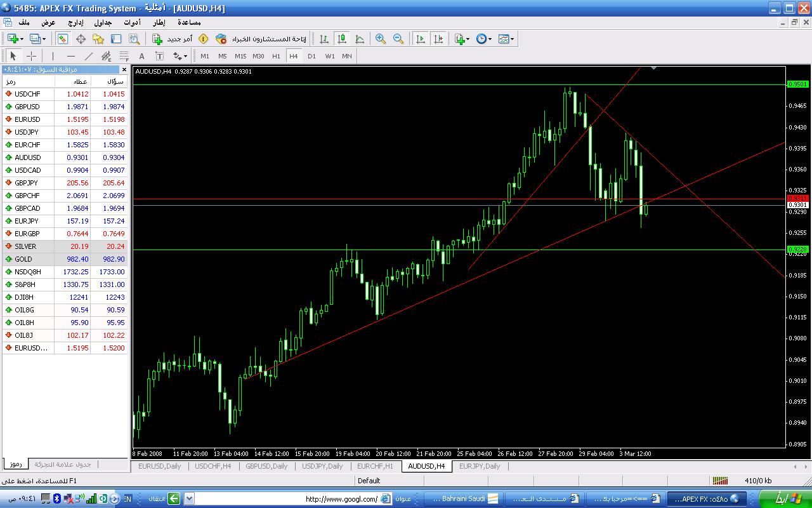Select the text label 'A' tool
The height and width of the screenshot is (508, 812).
(141, 56)
